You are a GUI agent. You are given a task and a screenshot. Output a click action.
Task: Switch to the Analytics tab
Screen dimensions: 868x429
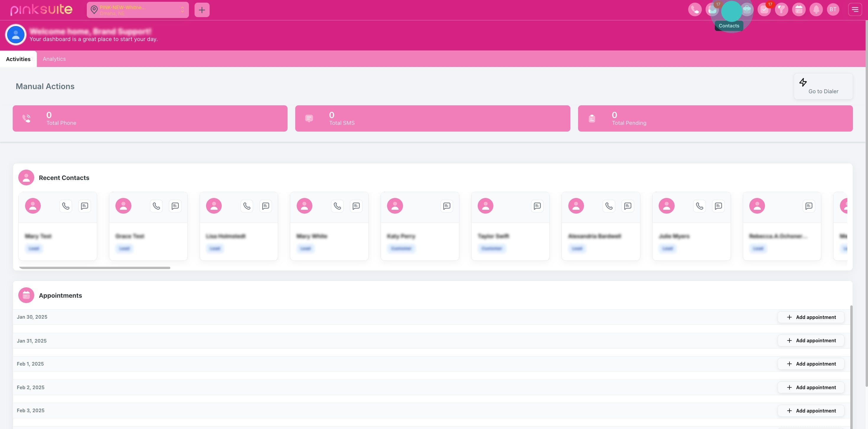tap(54, 59)
